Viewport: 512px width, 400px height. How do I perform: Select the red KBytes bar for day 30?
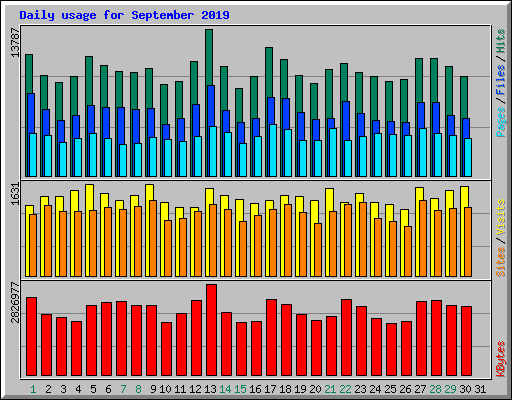(466, 341)
